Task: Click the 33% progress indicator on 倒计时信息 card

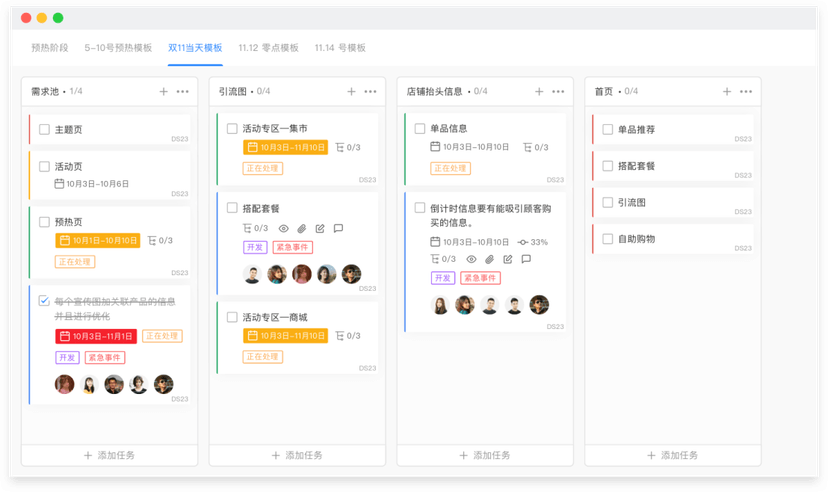Action: (532, 242)
